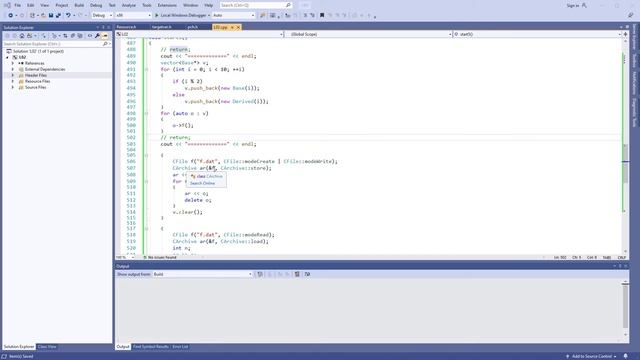Viewport: 640px width, 360px height.
Task: Click the Find in Files toolbar icon
Action: (x=262, y=15)
